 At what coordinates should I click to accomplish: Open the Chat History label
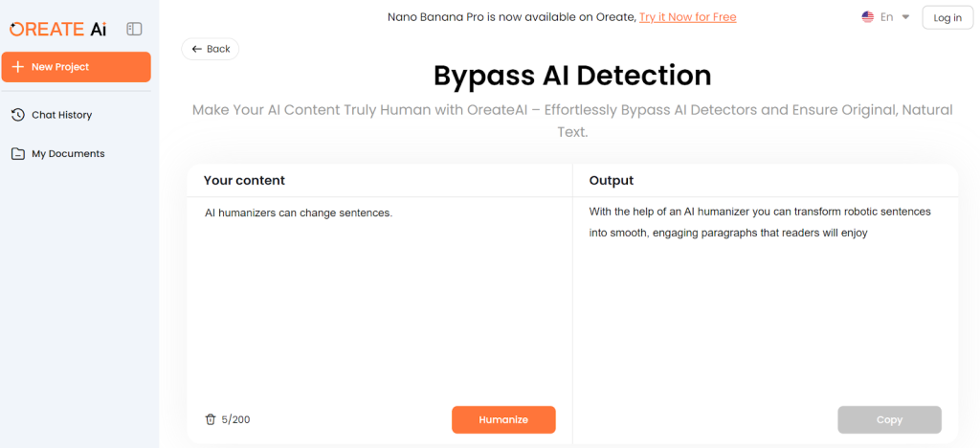click(x=61, y=115)
